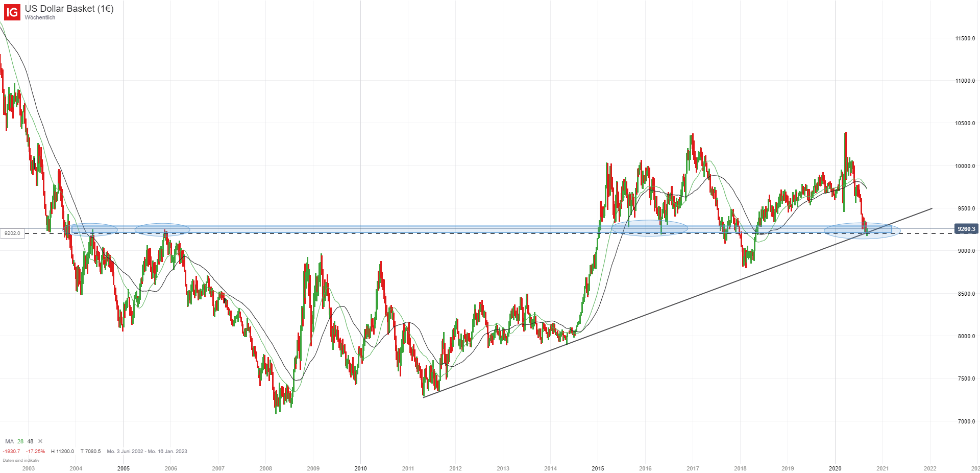The image size is (980, 473).
Task: Click the 7500.0 price axis label
Action: tap(966, 379)
